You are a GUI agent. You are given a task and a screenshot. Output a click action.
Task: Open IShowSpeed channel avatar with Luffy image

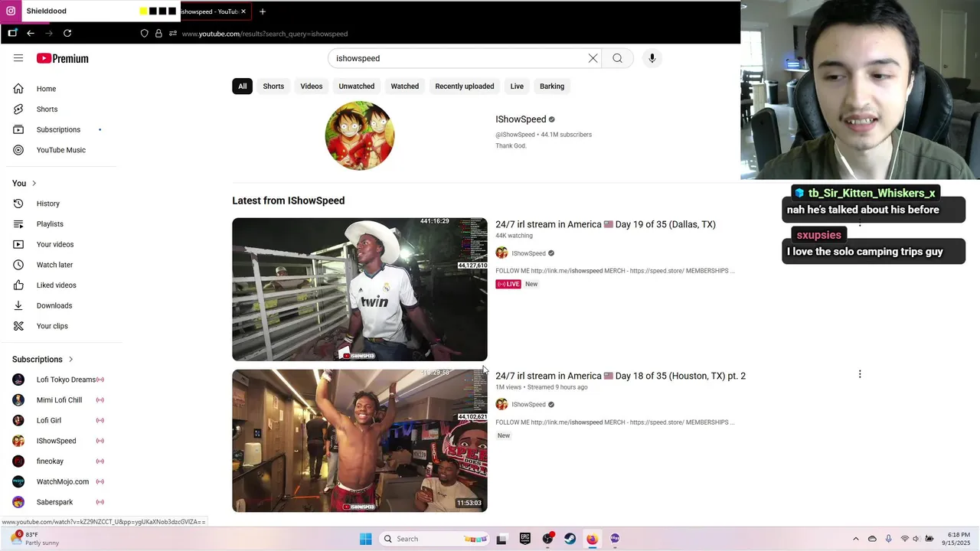(360, 135)
